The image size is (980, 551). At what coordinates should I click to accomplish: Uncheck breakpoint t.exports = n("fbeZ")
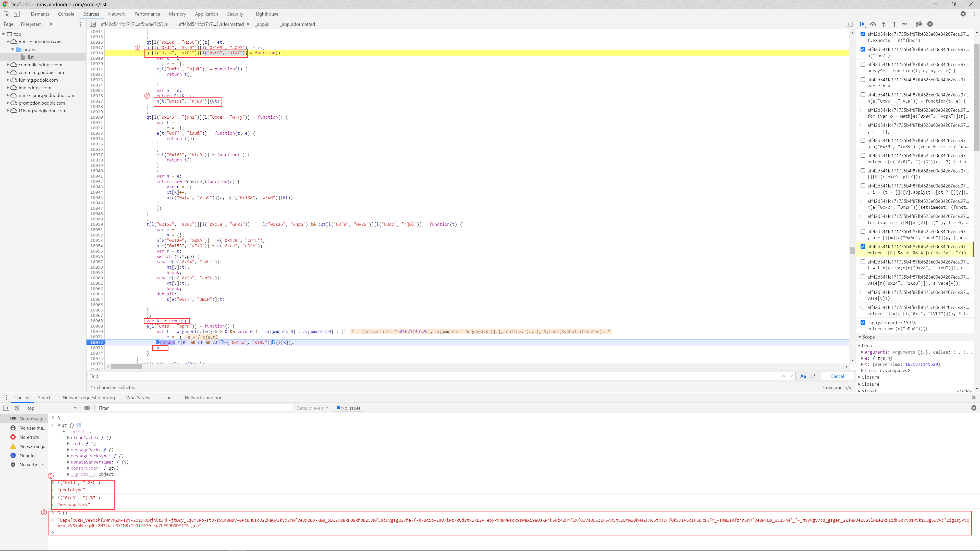[x=863, y=34]
